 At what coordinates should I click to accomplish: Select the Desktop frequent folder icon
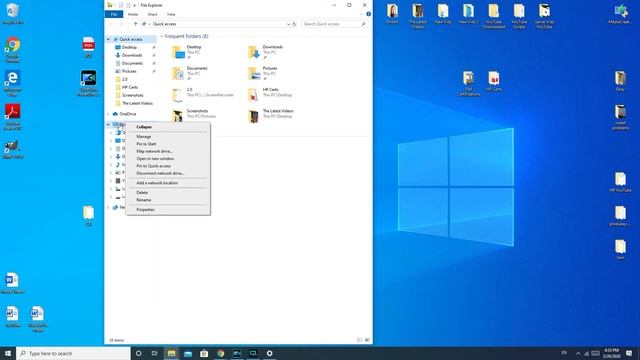coord(178,52)
